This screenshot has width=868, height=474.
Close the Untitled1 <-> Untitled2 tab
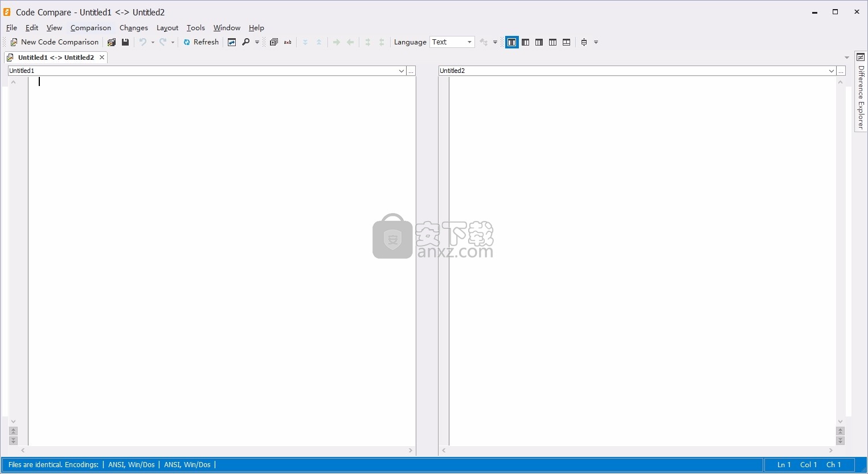[x=102, y=58]
